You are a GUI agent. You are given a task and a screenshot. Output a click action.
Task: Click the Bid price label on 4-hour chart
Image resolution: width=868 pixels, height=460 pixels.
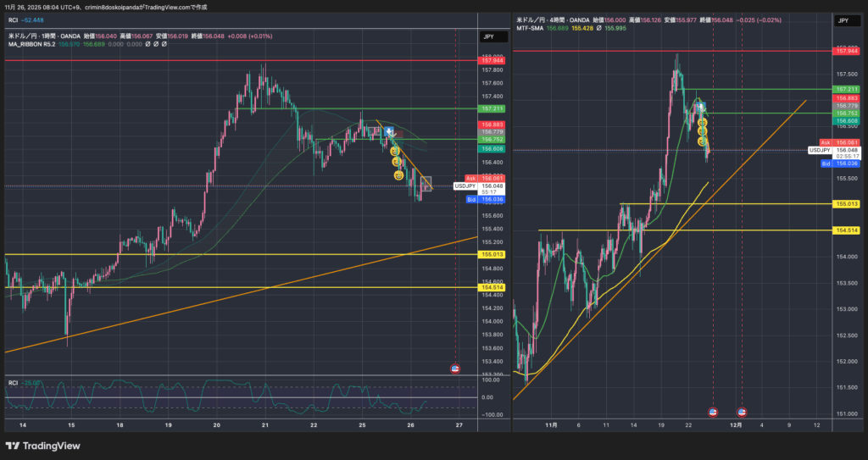pos(825,163)
